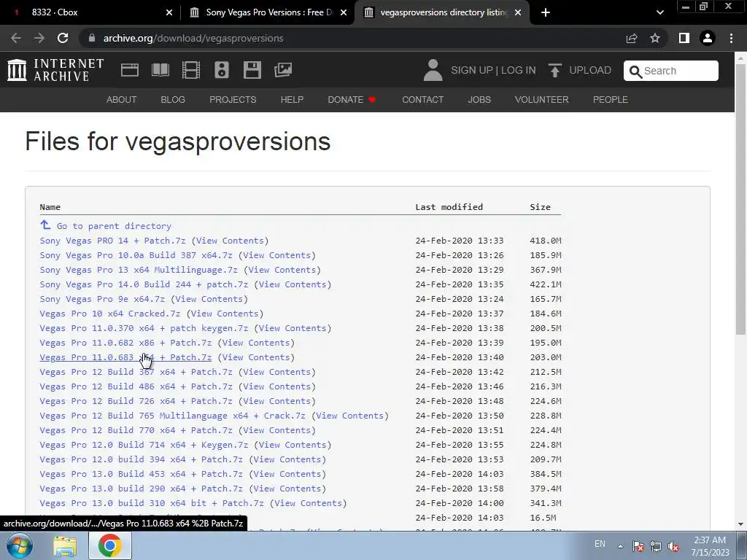Image resolution: width=747 pixels, height=560 pixels.
Task: Open the Software floppy-disk icon
Action: click(252, 70)
